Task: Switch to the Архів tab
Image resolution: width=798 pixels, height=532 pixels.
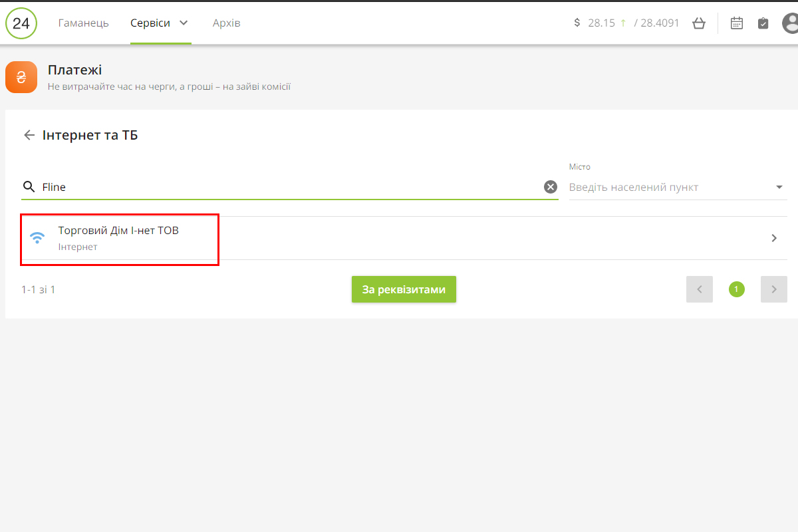Action: coord(226,23)
